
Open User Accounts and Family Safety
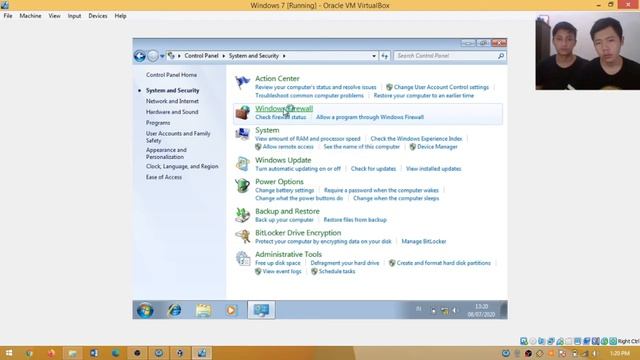tap(178, 137)
